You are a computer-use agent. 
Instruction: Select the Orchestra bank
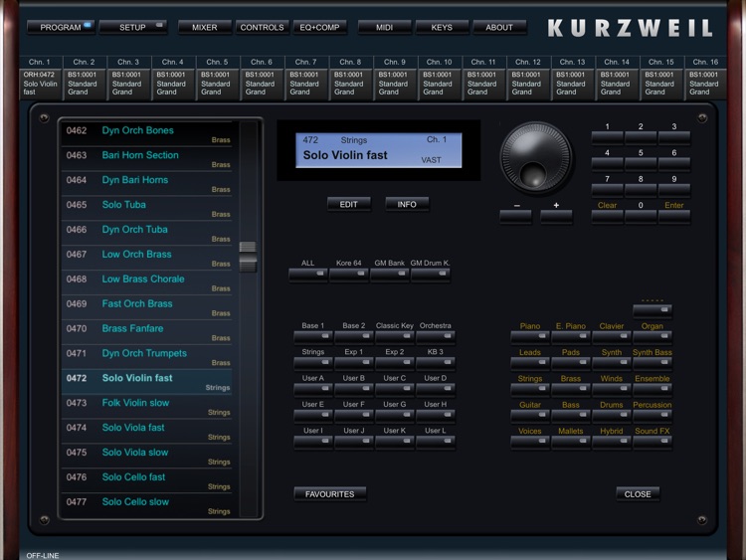click(436, 337)
